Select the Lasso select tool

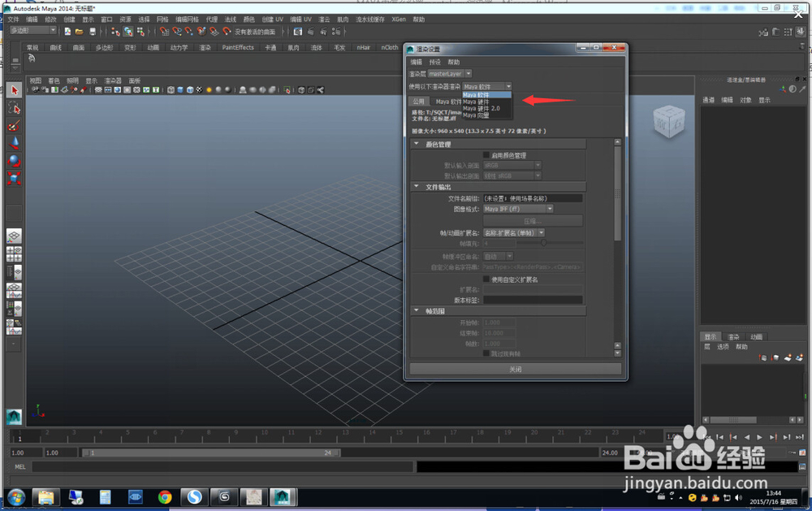click(x=14, y=108)
